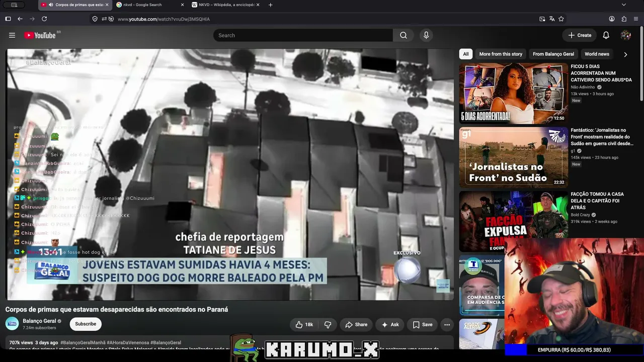This screenshot has width=644, height=362.
Task: Open the tracking protection shield
Action: pyautogui.click(x=95, y=19)
